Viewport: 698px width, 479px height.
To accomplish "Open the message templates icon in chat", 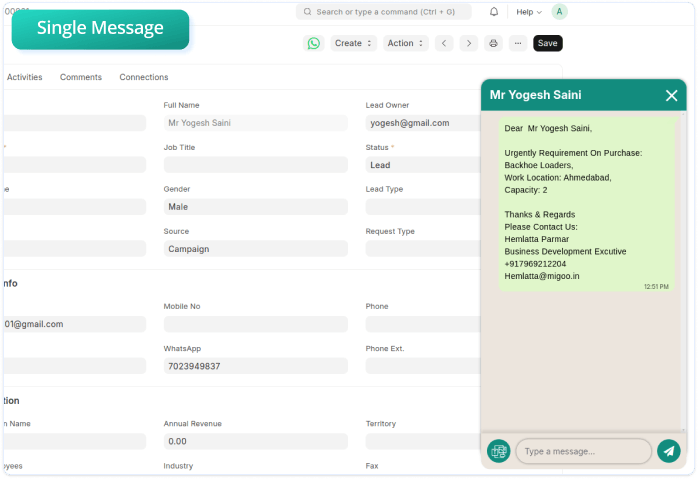I will pos(498,451).
